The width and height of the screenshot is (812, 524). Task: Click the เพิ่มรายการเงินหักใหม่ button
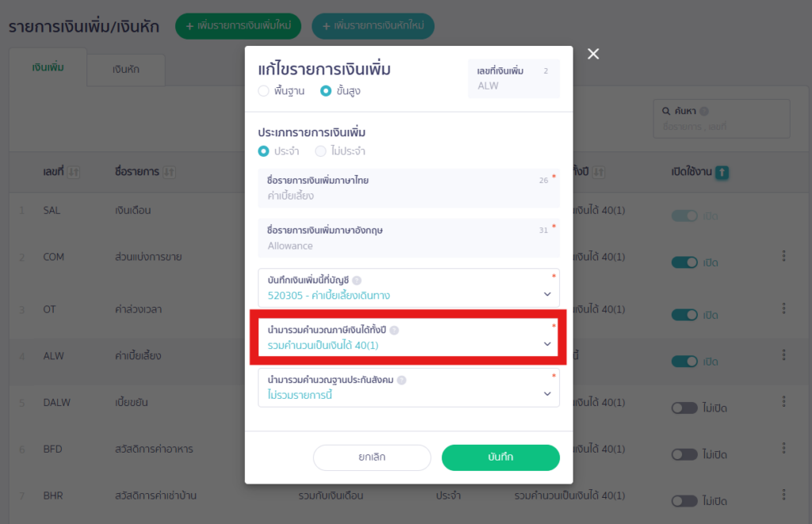[373, 26]
